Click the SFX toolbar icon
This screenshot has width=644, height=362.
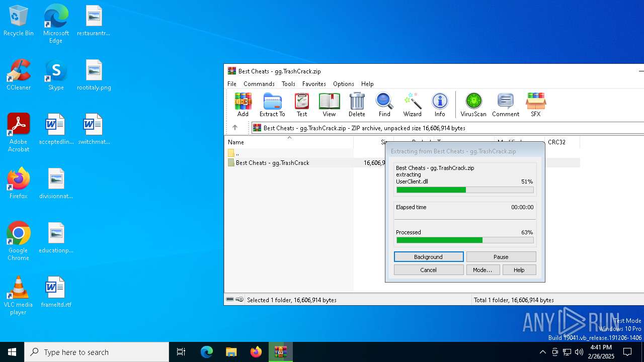click(535, 105)
